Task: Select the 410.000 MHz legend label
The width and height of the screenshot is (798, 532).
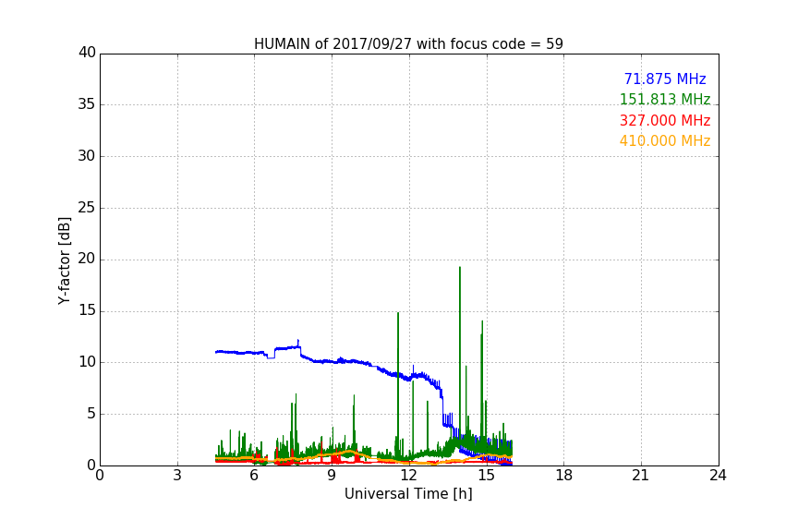Action: [665, 141]
